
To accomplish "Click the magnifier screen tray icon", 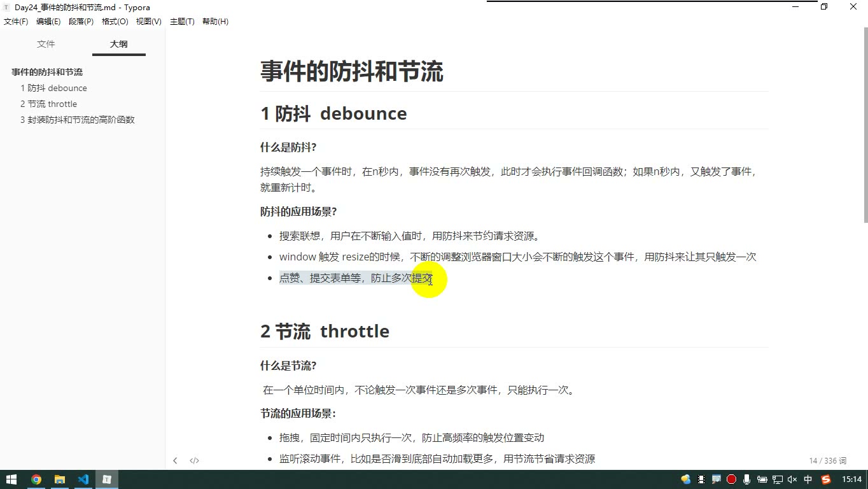I will [x=717, y=479].
